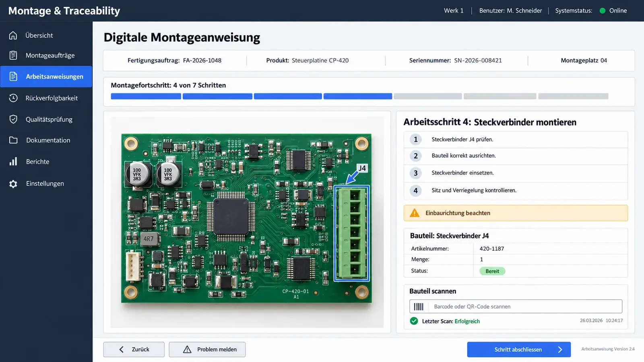Click the barcode icon in scan field

click(419, 306)
